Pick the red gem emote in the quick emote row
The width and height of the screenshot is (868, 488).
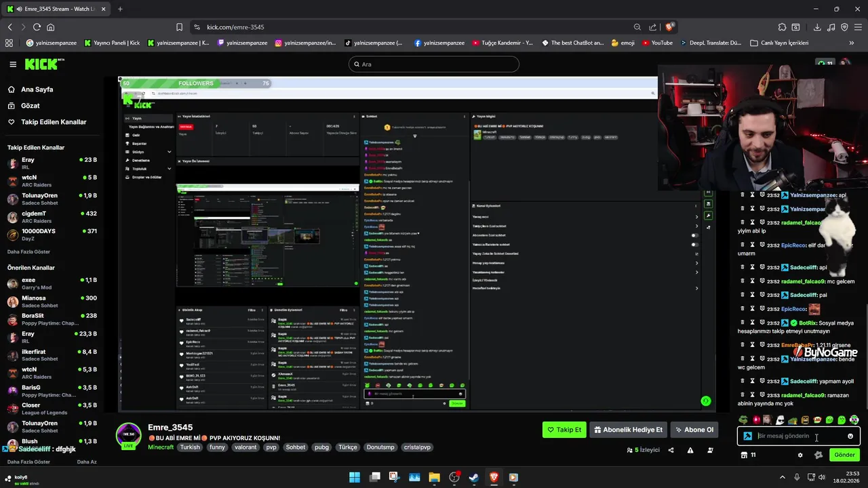[755, 420]
